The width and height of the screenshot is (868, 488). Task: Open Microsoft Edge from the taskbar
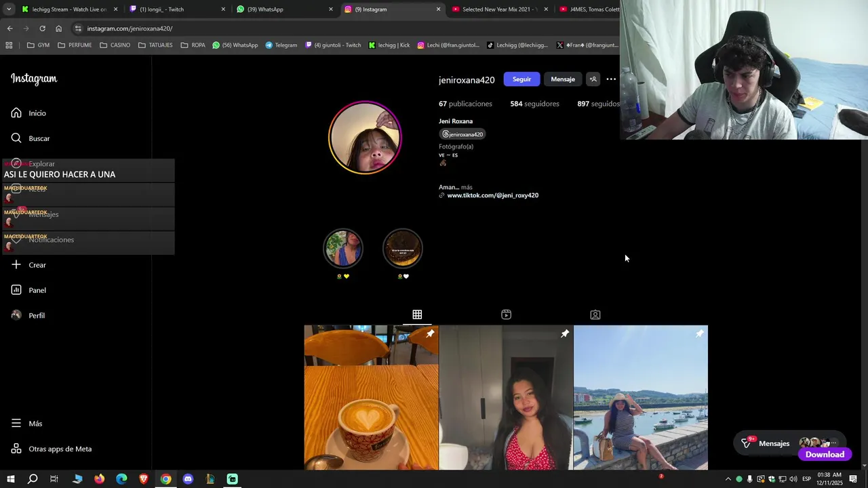pyautogui.click(x=121, y=479)
